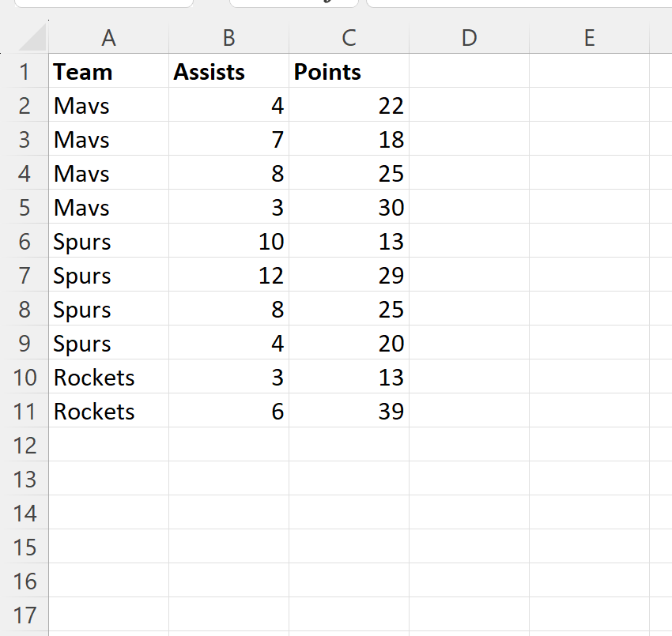Select empty cell D1

[469, 72]
